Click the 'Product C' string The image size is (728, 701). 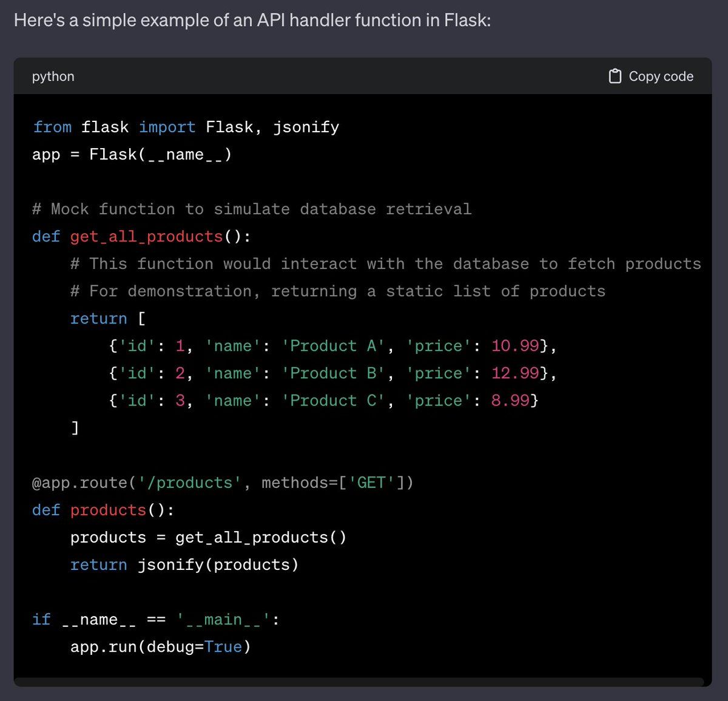[332, 401]
